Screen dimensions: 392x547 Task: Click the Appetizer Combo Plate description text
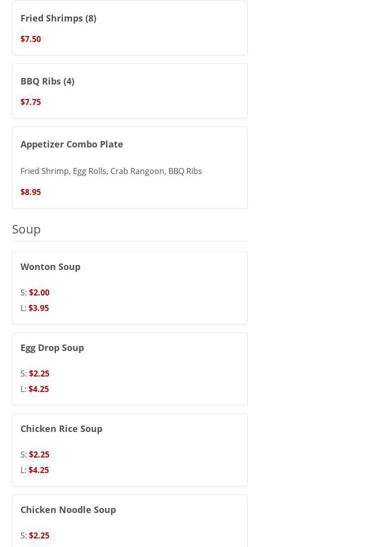111,171
